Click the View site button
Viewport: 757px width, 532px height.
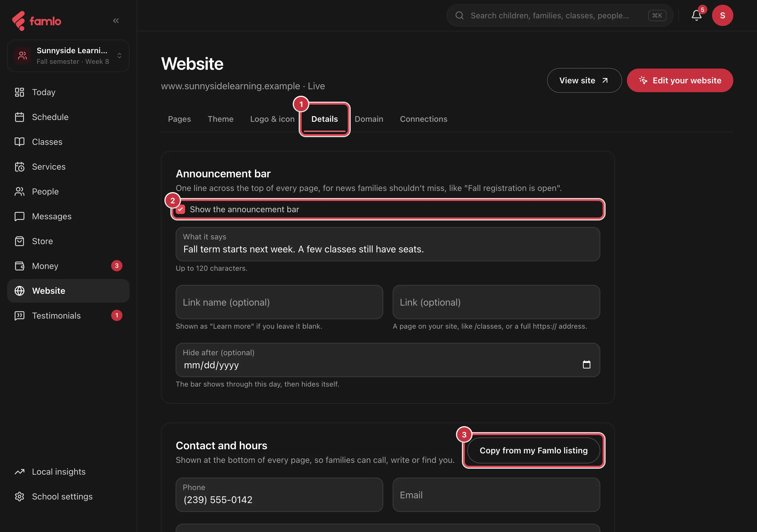click(584, 80)
